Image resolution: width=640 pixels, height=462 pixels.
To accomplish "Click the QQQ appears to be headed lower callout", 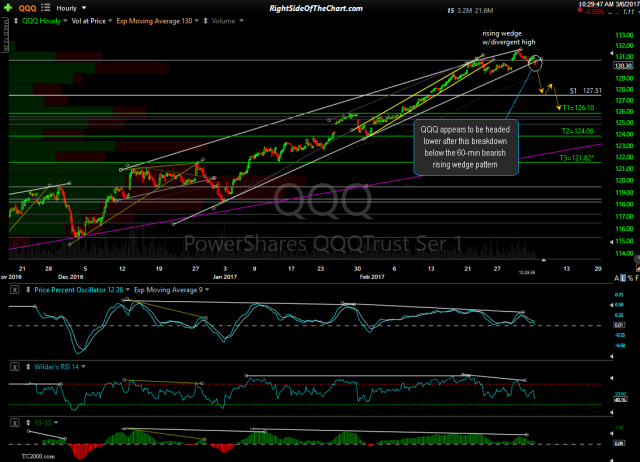I will coord(465,147).
